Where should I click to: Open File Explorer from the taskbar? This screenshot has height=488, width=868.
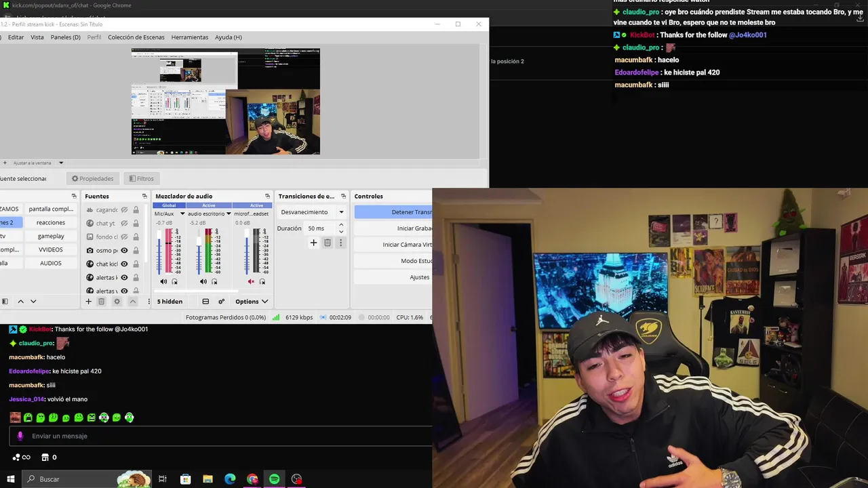208,479
